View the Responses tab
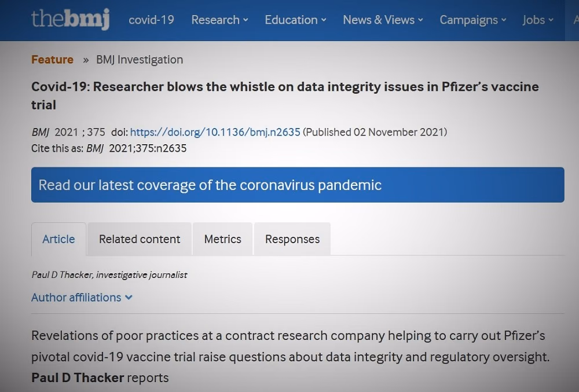The height and width of the screenshot is (392, 579). pyautogui.click(x=292, y=239)
